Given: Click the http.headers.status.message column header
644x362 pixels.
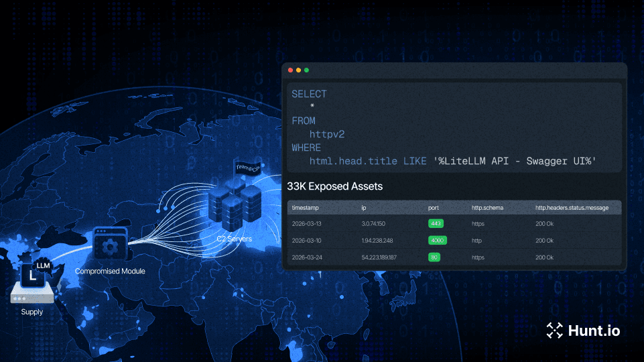Looking at the screenshot, I should (572, 208).
